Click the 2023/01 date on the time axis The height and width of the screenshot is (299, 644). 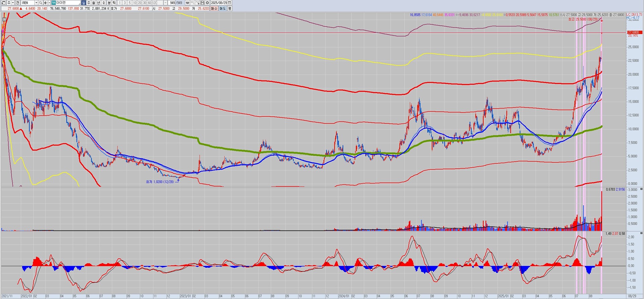[185, 296]
